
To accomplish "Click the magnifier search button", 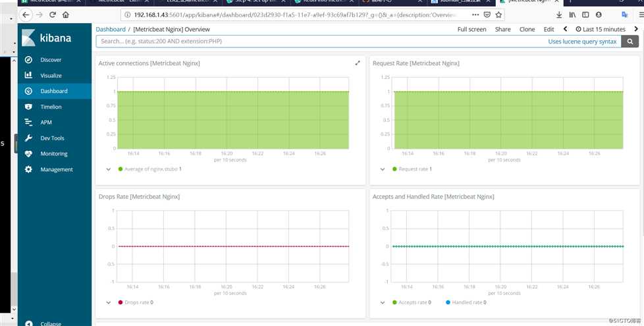I will point(630,41).
